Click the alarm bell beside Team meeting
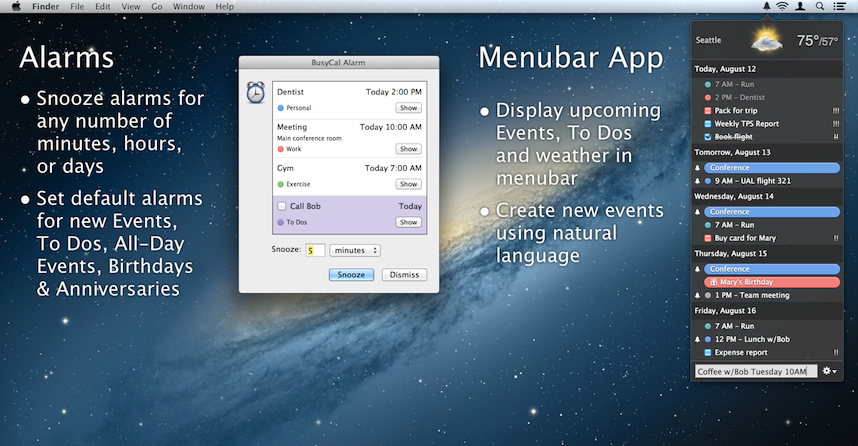858x446 pixels. click(x=698, y=296)
